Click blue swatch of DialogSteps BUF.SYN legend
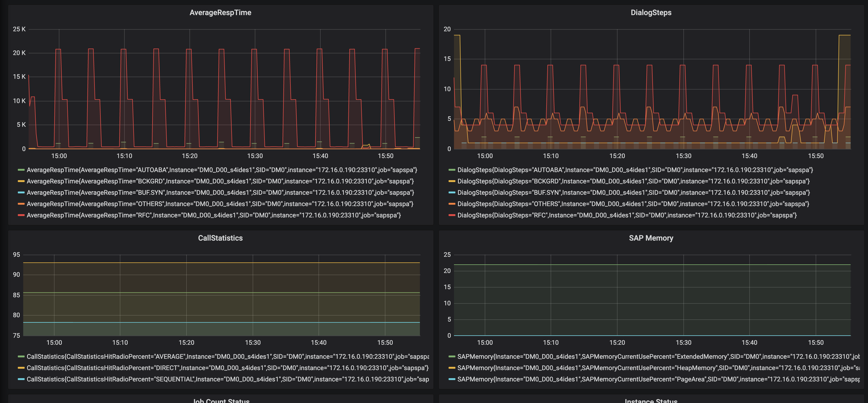 [452, 193]
